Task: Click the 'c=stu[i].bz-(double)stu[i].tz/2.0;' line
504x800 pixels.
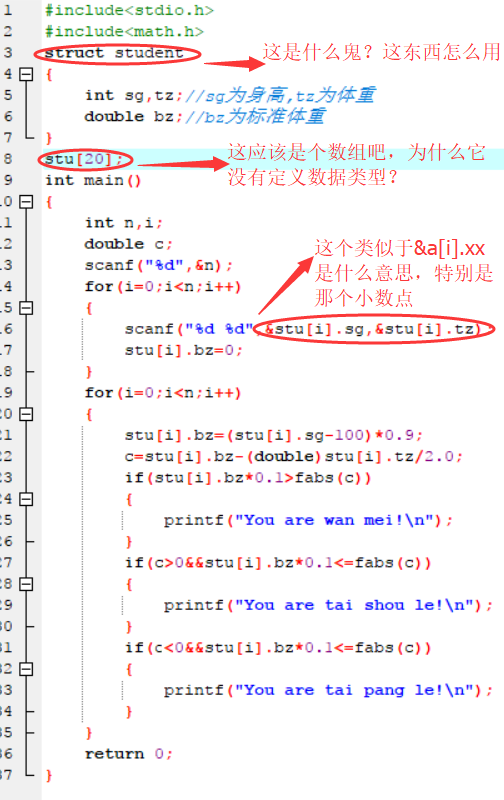Action: tap(294, 457)
